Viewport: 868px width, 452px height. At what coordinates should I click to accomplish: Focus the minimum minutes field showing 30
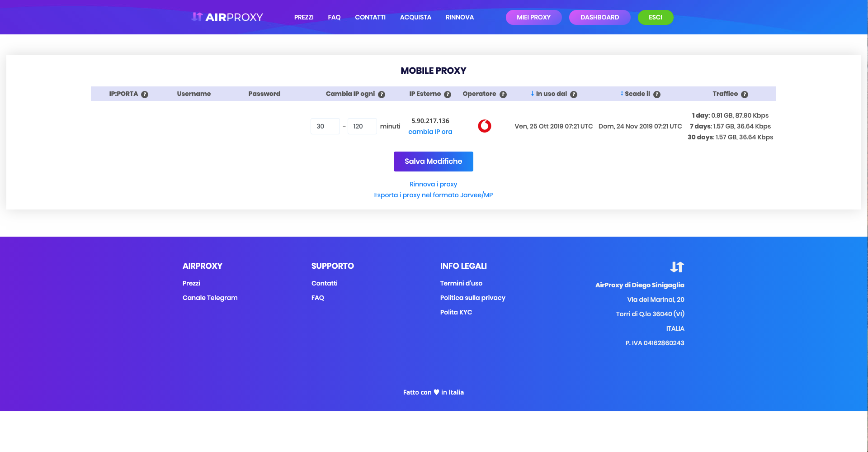pos(325,126)
